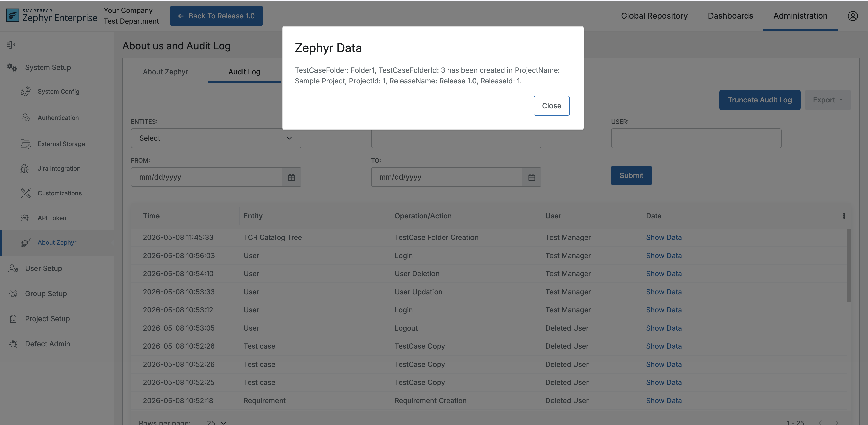Sort by the Time column header

151,216
